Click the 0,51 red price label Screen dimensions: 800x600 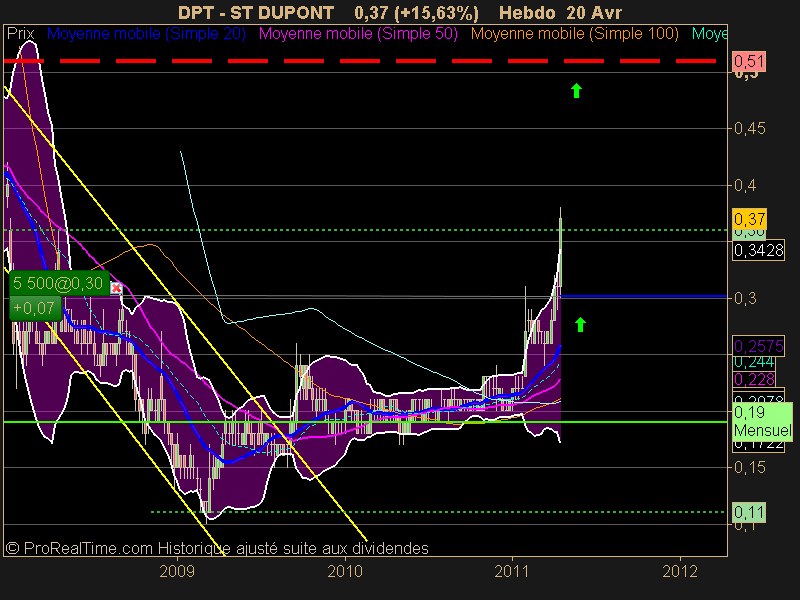point(748,61)
